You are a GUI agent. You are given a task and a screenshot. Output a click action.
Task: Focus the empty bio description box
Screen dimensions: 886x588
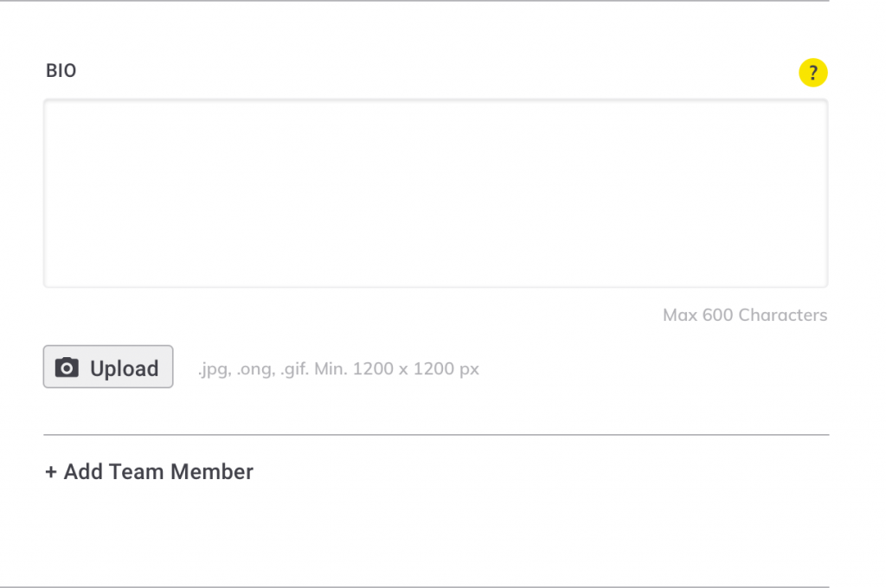436,194
